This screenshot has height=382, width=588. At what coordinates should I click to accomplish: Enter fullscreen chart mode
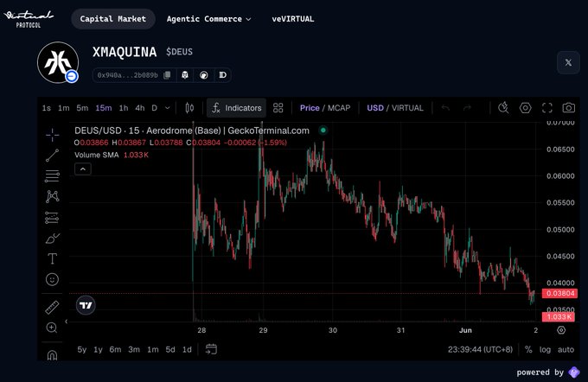tap(547, 108)
